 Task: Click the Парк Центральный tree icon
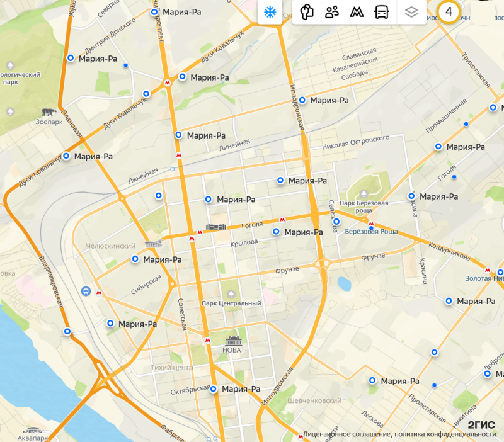(x=231, y=294)
